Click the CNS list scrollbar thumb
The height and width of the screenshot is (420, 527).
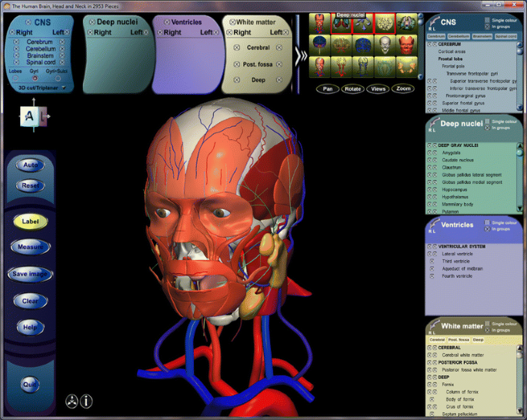[519, 51]
